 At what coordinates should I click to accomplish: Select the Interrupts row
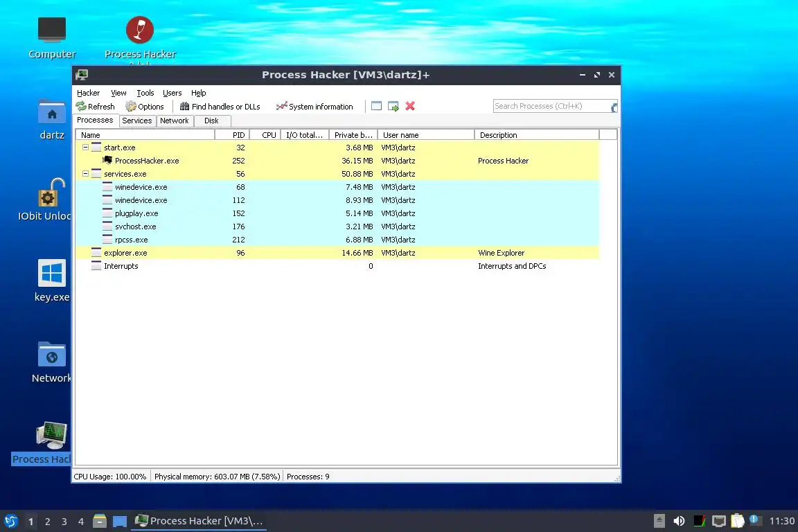[337, 266]
